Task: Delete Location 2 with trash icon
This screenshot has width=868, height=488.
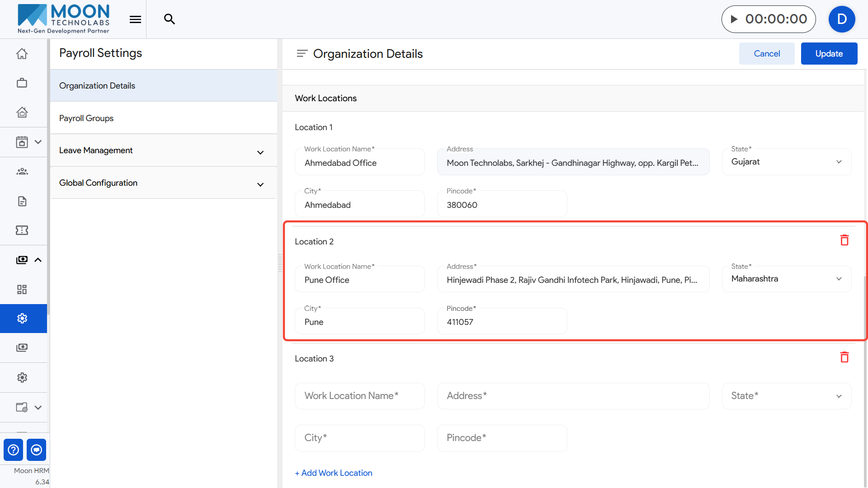Action: click(x=844, y=240)
